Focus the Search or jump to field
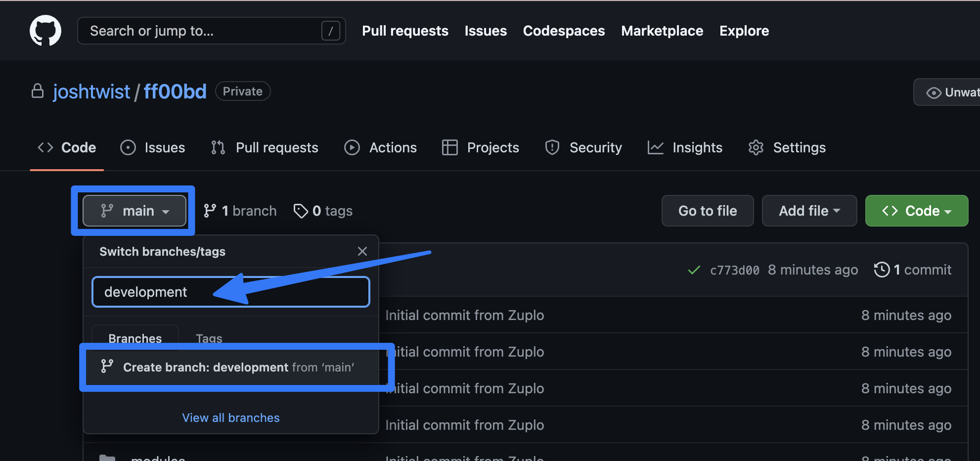980x461 pixels. [x=212, y=31]
